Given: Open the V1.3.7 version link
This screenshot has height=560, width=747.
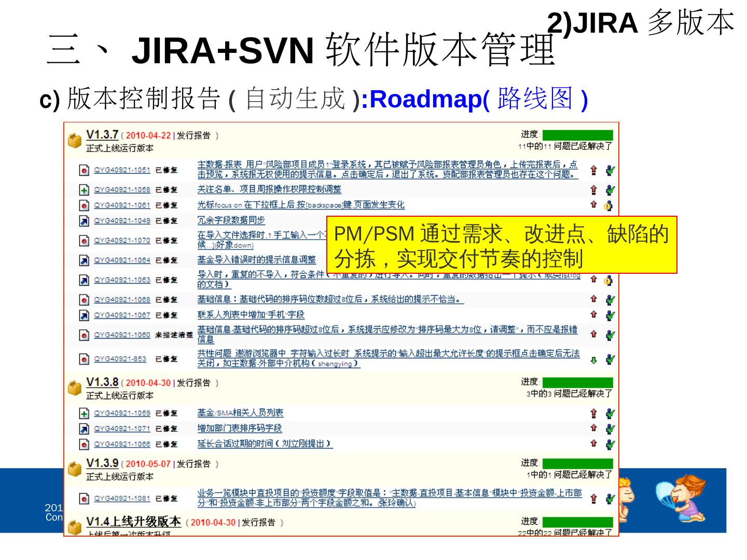Looking at the screenshot, I should [x=102, y=135].
